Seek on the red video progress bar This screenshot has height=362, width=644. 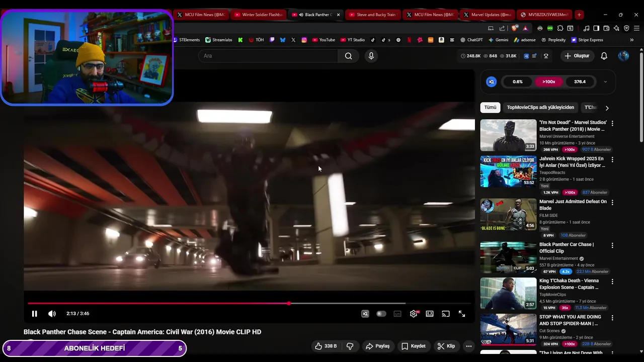pos(249,303)
